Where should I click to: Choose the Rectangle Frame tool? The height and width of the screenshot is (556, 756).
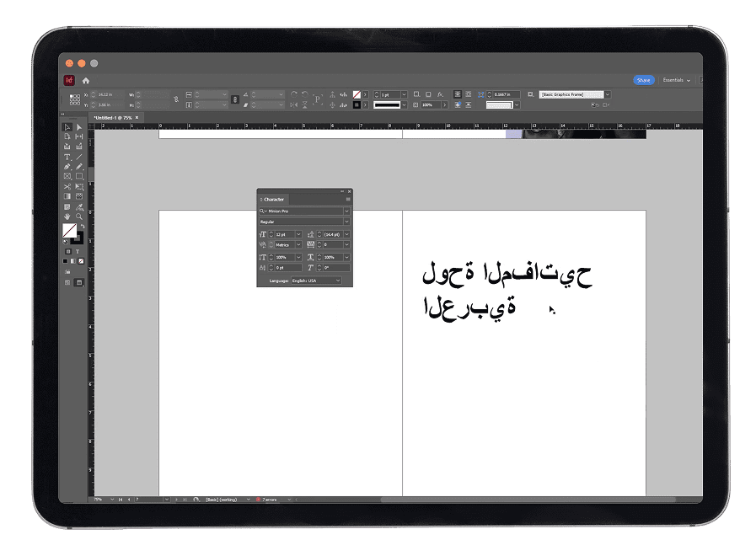pyautogui.click(x=67, y=176)
